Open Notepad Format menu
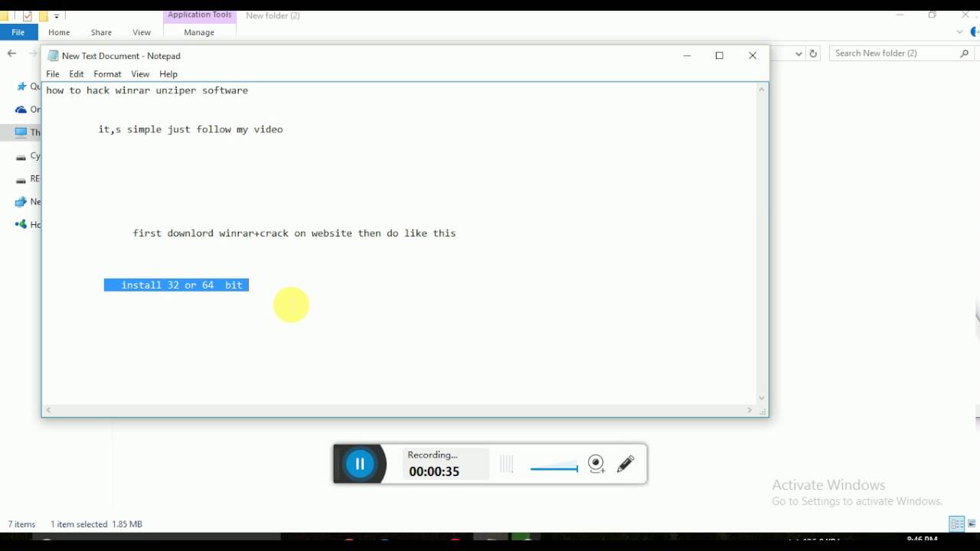Image resolution: width=980 pixels, height=551 pixels. click(x=107, y=74)
